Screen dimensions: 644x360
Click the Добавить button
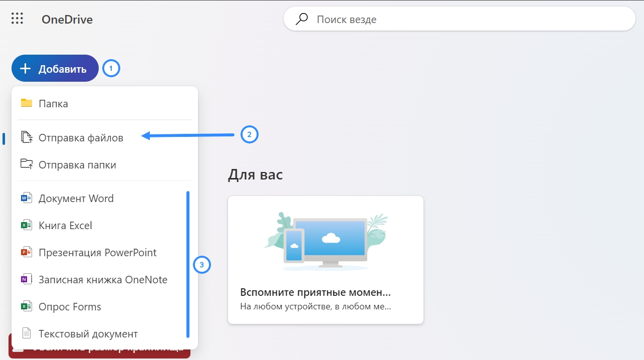pos(55,68)
